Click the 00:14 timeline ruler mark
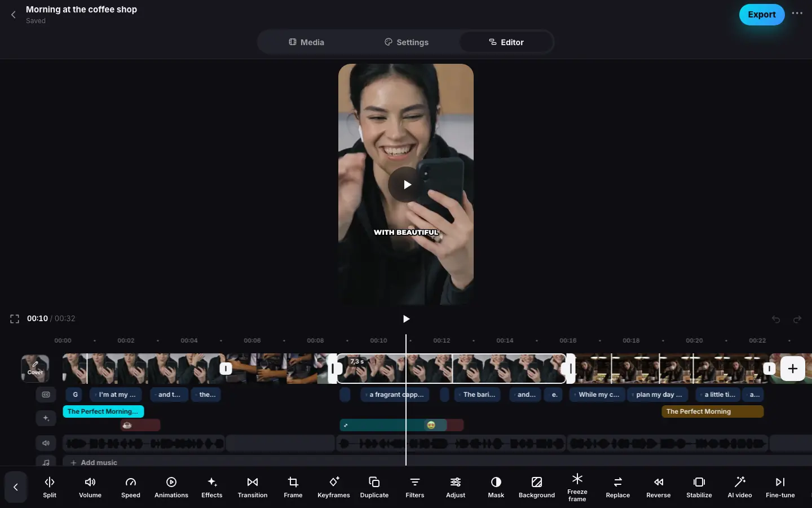This screenshot has width=812, height=508. click(x=505, y=340)
